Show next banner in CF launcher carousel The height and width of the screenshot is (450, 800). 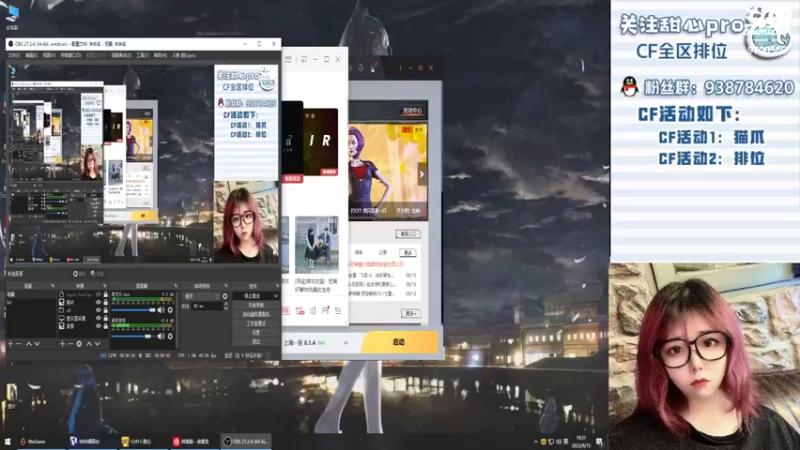click(x=421, y=174)
